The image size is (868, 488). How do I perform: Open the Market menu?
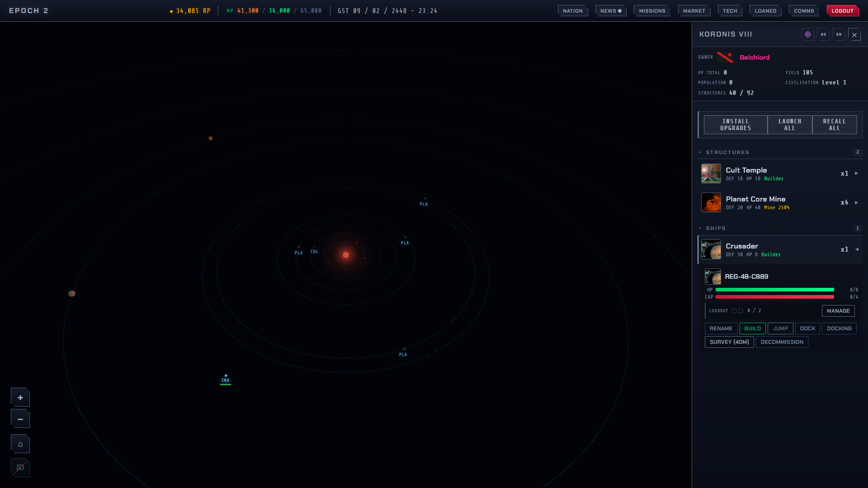(694, 11)
